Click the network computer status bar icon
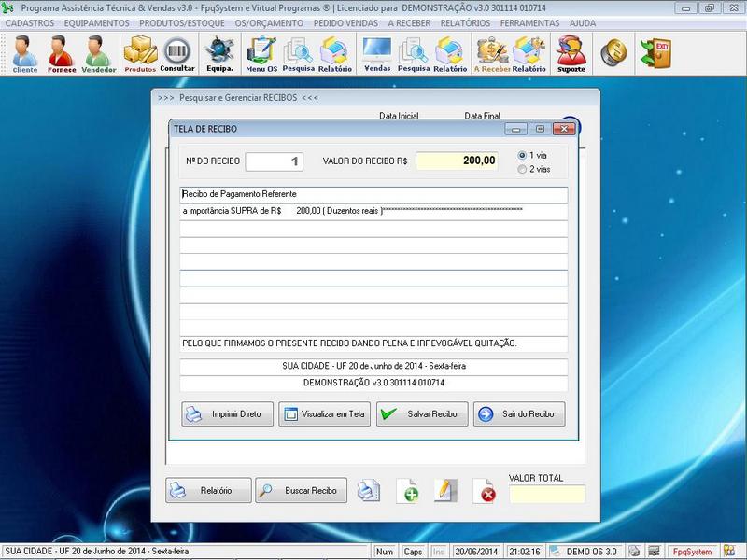 (x=655, y=552)
